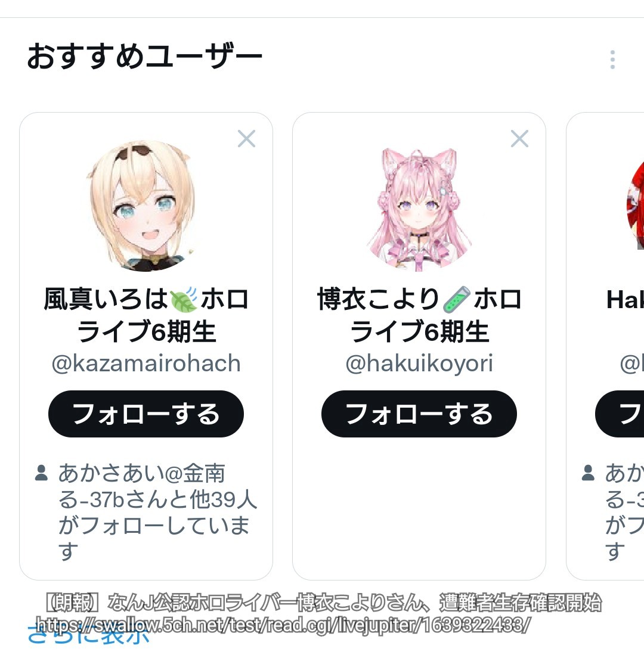Image resolution: width=644 pixels, height=655 pixels.
Task: Open the @hakuikoyori handle
Action: [x=419, y=364]
